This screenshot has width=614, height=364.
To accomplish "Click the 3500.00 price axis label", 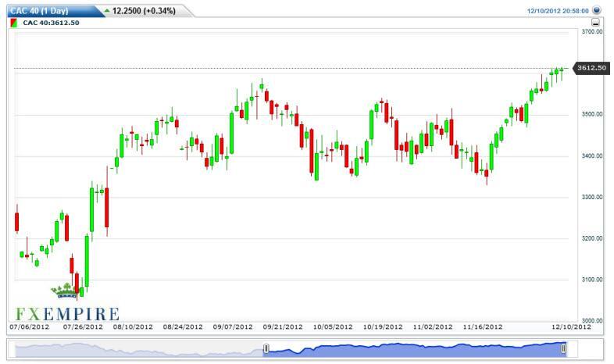I will [592, 115].
